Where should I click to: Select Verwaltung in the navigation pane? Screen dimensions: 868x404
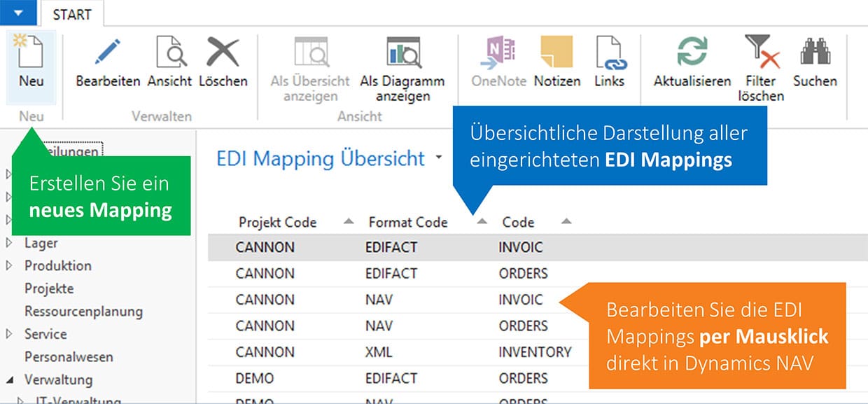58,379
